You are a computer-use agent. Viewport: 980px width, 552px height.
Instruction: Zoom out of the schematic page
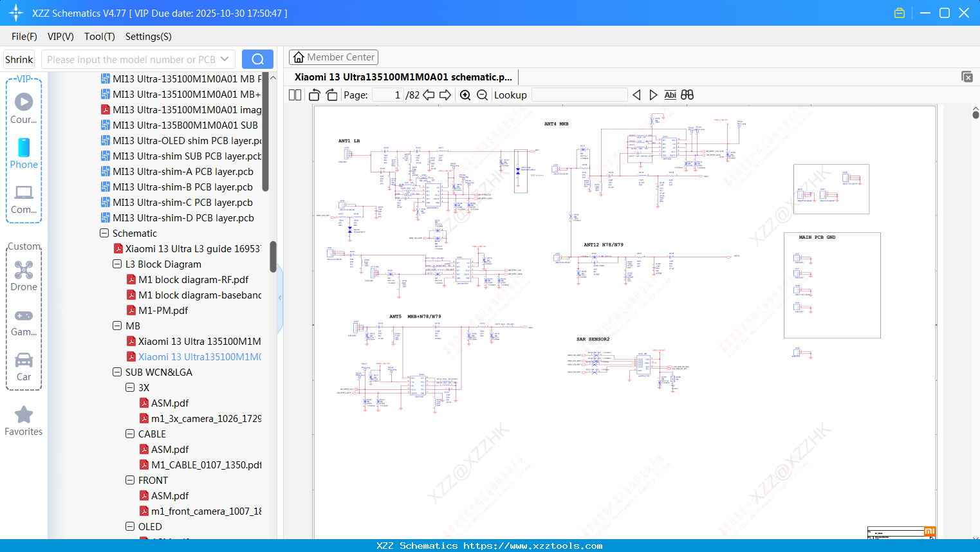click(482, 95)
